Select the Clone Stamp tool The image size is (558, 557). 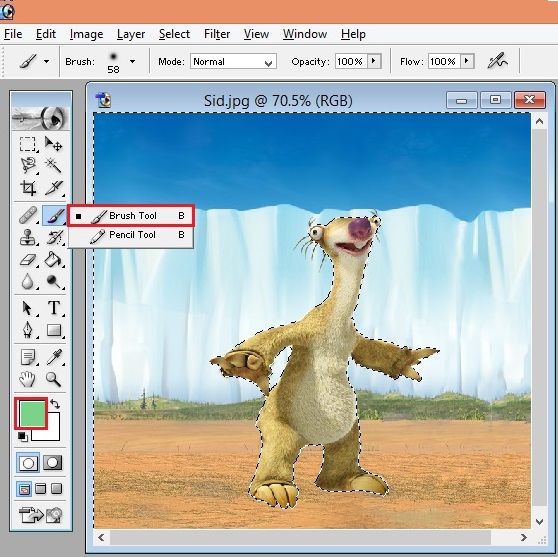click(x=27, y=237)
